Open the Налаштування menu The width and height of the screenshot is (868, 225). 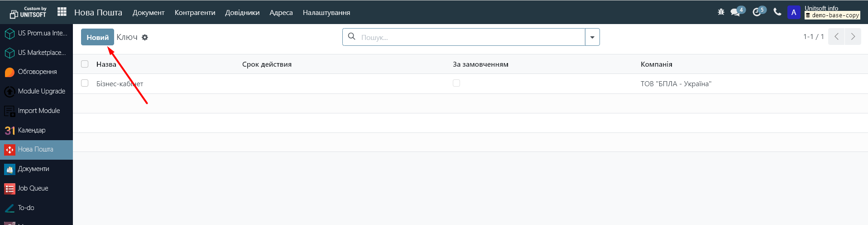(x=326, y=13)
